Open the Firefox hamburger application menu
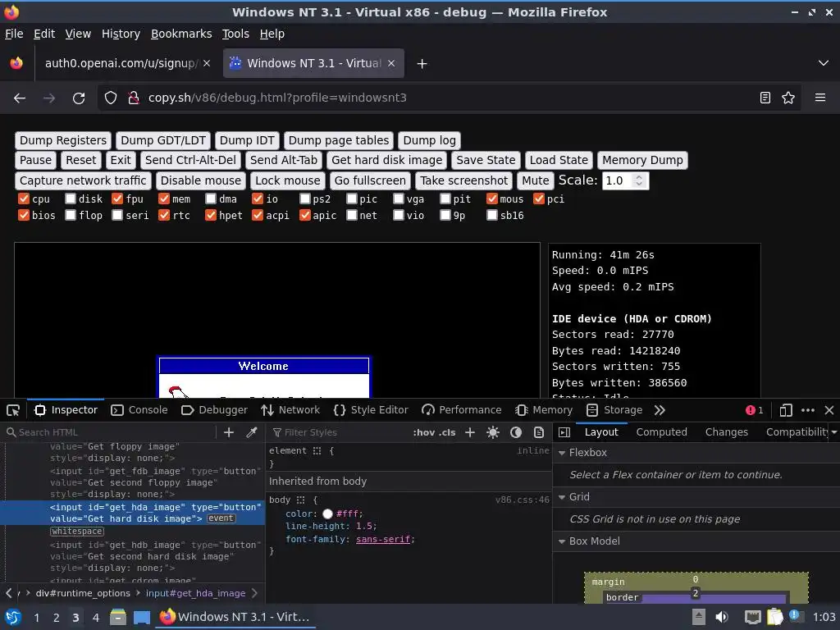 tap(820, 98)
